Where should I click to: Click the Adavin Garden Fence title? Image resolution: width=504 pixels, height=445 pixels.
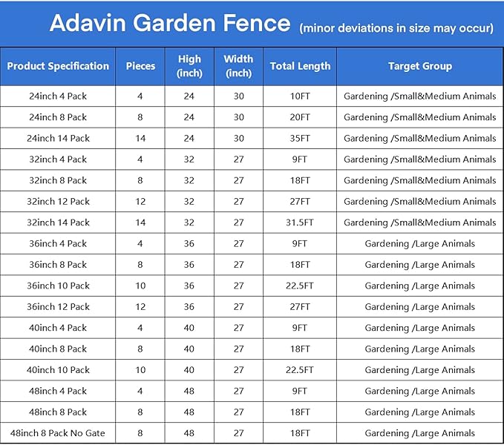pyautogui.click(x=169, y=23)
